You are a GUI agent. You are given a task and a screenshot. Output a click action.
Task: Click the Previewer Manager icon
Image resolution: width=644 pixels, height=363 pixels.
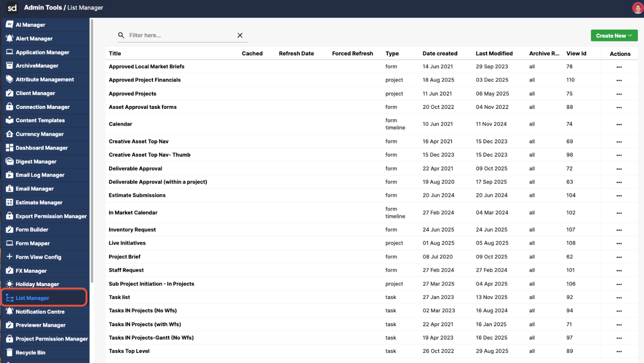click(10, 325)
